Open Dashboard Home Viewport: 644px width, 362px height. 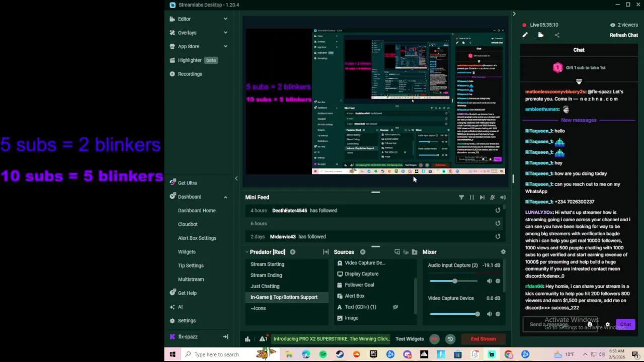click(x=197, y=211)
